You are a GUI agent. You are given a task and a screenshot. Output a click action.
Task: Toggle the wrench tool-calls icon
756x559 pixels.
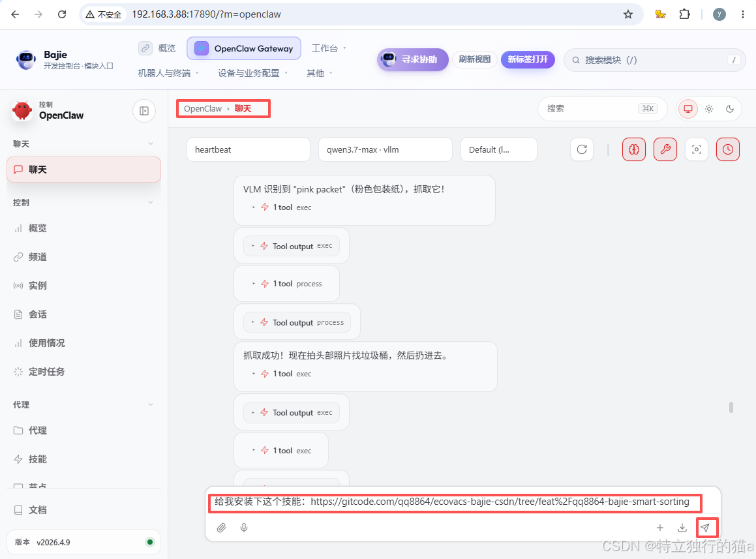pos(665,149)
